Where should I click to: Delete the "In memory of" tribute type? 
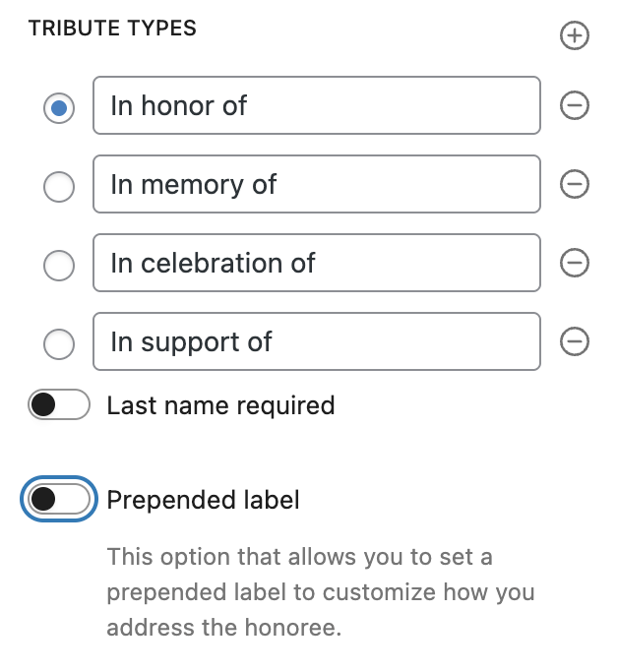click(574, 184)
